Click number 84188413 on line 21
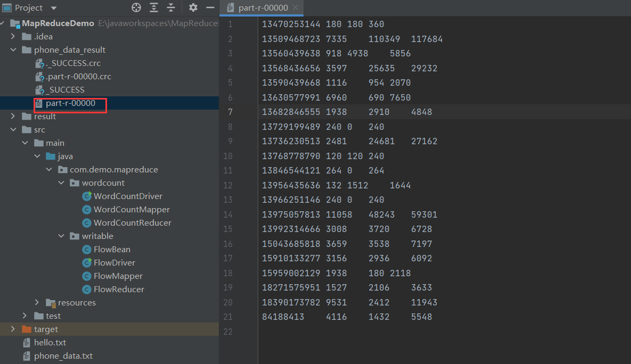This screenshot has width=631, height=364. [283, 317]
